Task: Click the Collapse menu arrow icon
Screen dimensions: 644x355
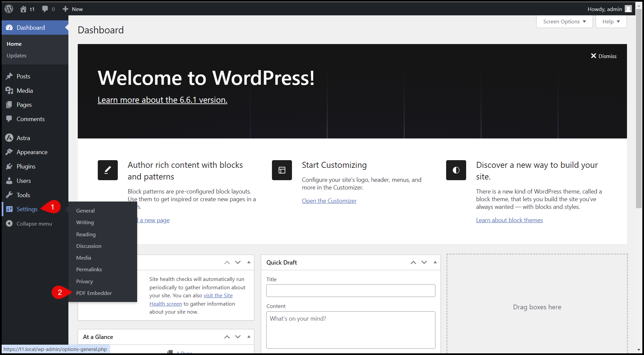Action: click(x=9, y=224)
